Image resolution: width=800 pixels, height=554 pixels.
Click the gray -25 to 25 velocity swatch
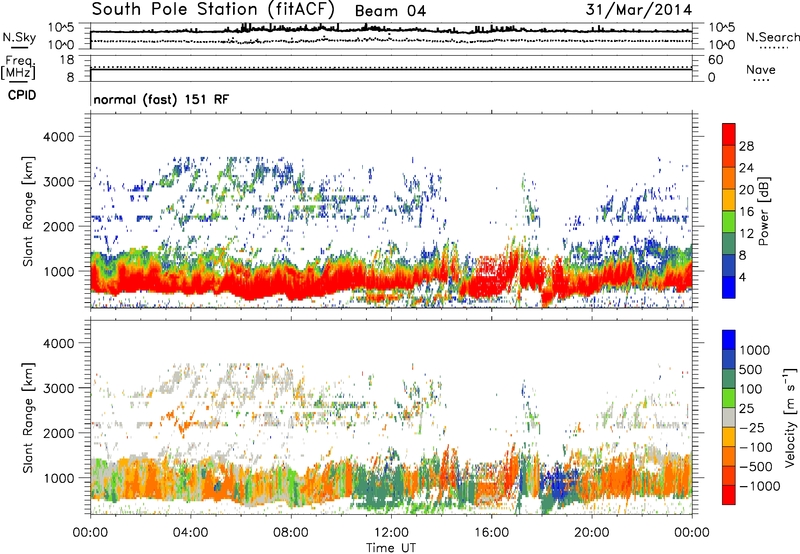(x=729, y=417)
